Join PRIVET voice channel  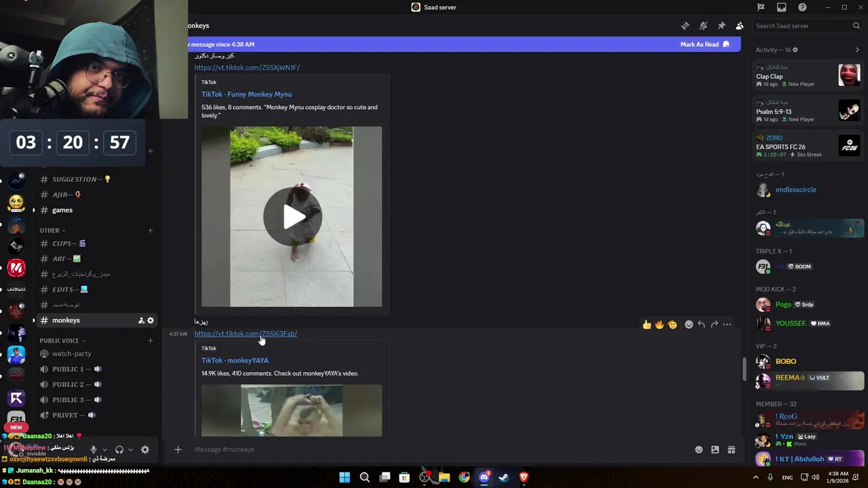tap(95, 415)
